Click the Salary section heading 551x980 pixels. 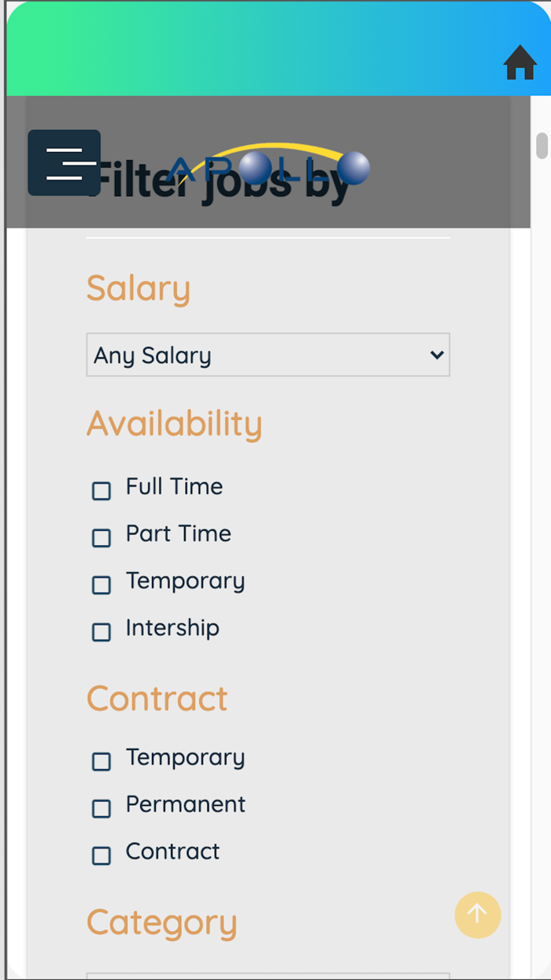pos(138,288)
